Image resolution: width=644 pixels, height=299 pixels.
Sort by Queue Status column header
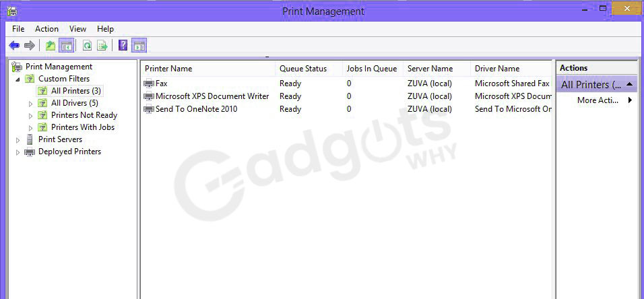[x=309, y=69]
